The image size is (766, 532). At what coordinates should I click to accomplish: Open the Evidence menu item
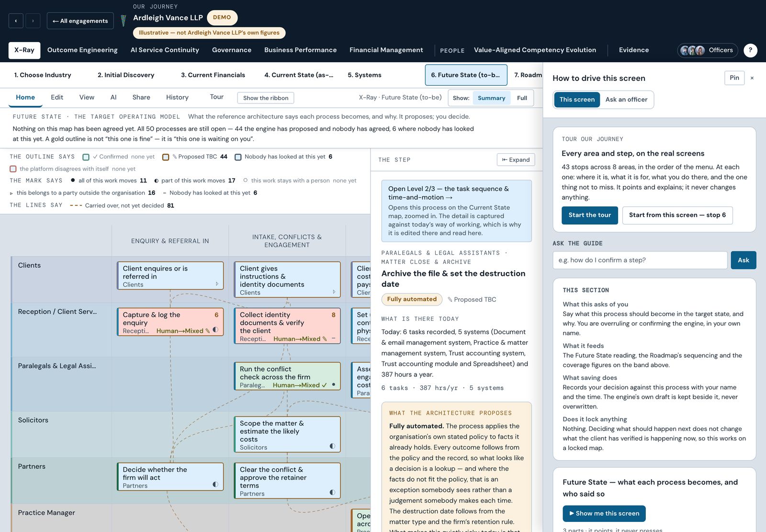coord(634,50)
